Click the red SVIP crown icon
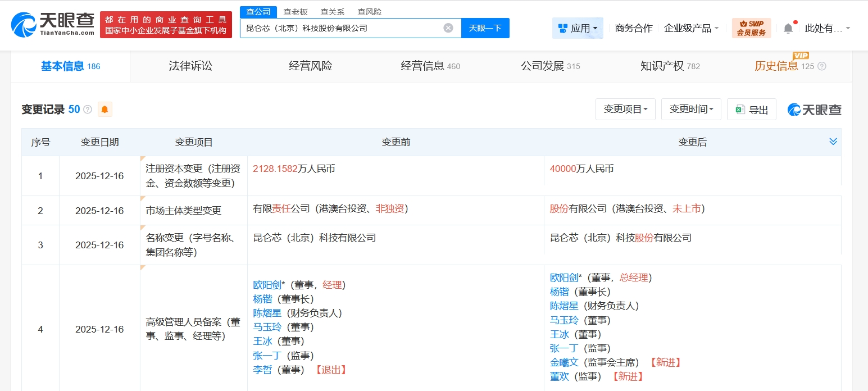The image size is (868, 391). (745, 23)
